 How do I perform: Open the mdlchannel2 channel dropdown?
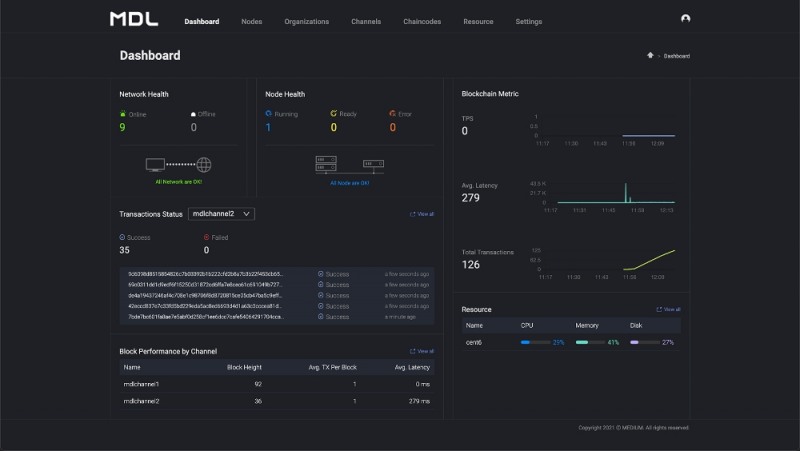222,213
